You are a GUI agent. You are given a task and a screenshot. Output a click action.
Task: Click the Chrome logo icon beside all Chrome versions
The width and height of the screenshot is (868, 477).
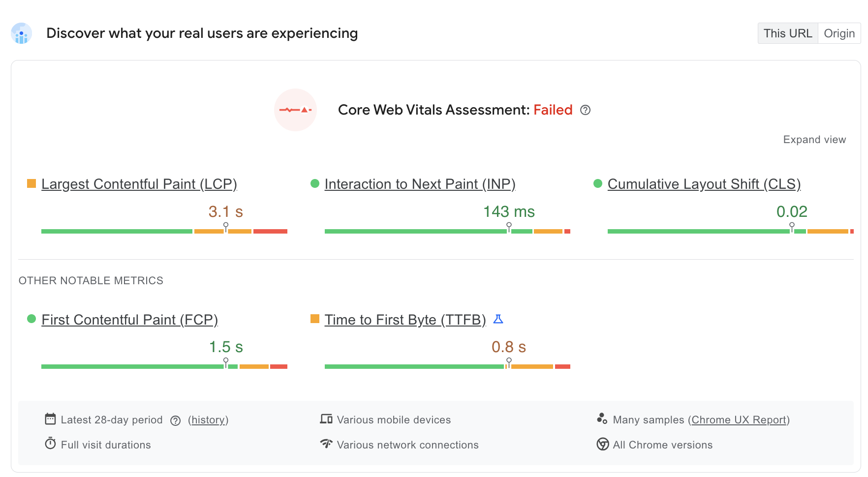[602, 444]
